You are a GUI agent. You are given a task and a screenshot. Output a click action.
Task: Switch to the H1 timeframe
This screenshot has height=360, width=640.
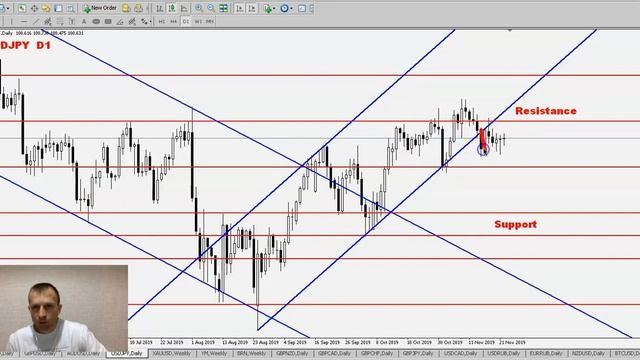[162, 21]
